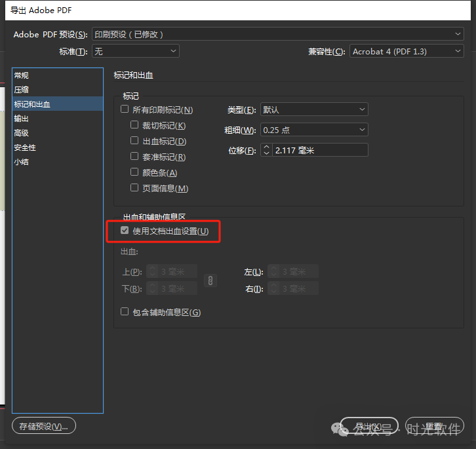Viewport: 476px width, 449px height.
Task: Open the 安全性 security section
Action: tap(25, 147)
